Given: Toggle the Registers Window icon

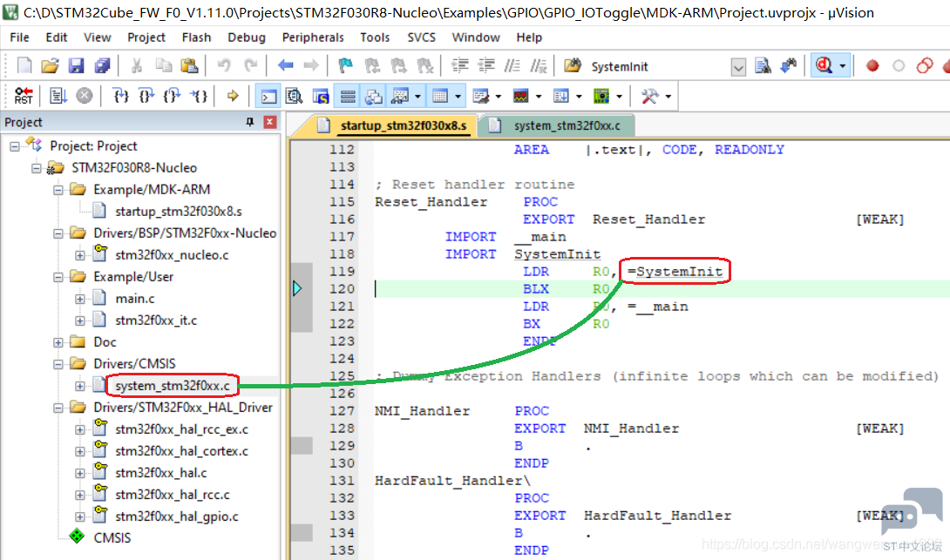Looking at the screenshot, I should 348,96.
